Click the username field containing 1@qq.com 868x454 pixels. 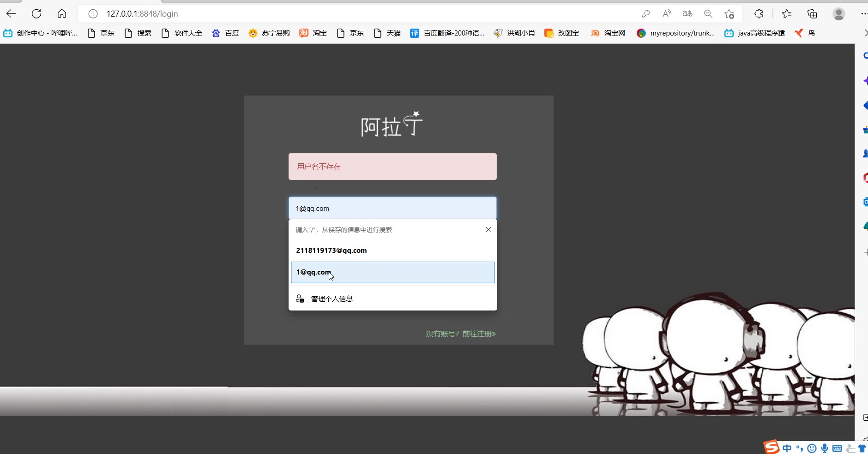(392, 209)
